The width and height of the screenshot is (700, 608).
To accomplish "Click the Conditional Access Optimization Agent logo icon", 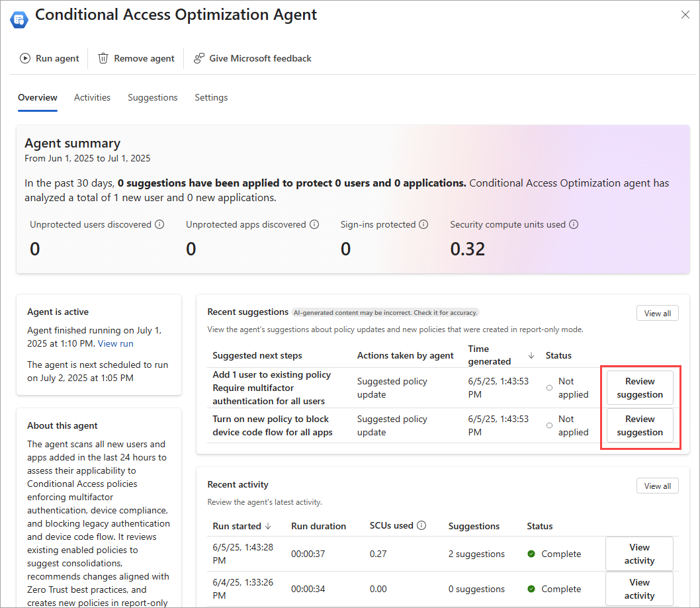I will (x=19, y=19).
